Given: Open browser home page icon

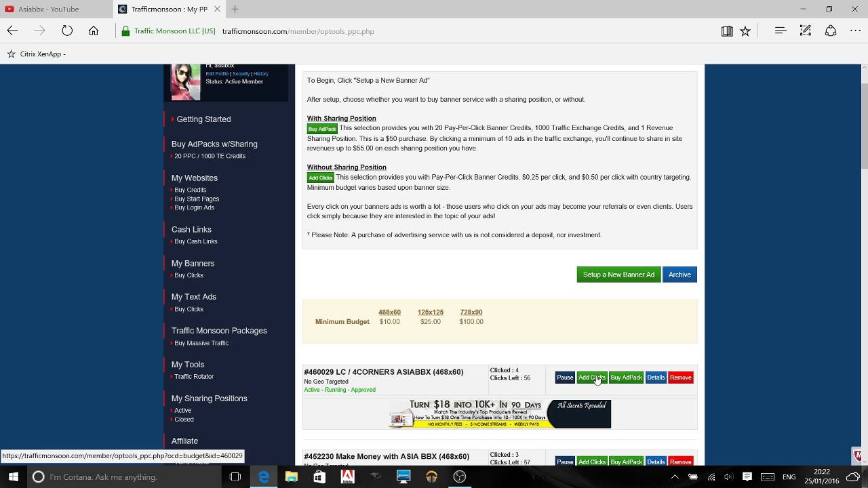Looking at the screenshot, I should [94, 30].
